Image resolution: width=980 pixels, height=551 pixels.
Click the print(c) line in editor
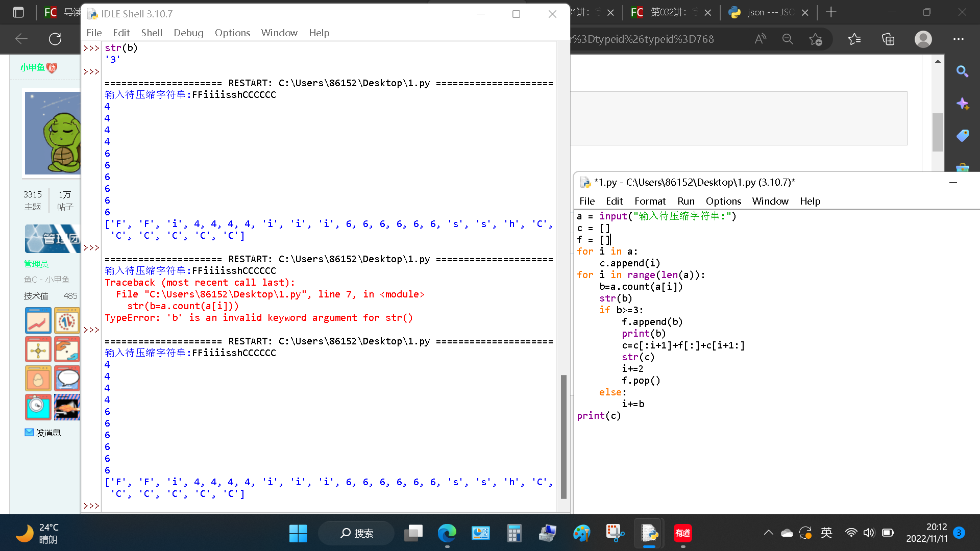pyautogui.click(x=599, y=416)
